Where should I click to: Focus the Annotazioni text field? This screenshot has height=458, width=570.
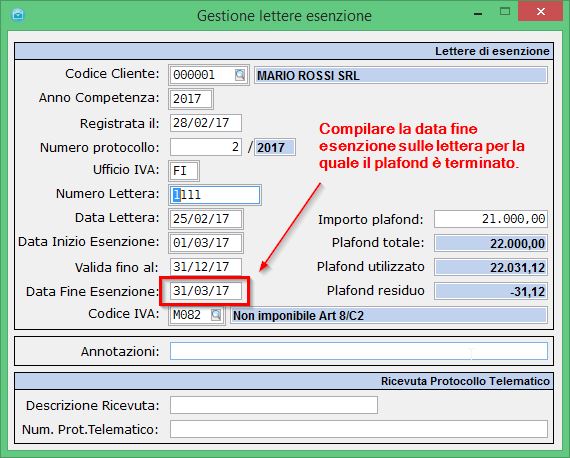pyautogui.click(x=359, y=351)
